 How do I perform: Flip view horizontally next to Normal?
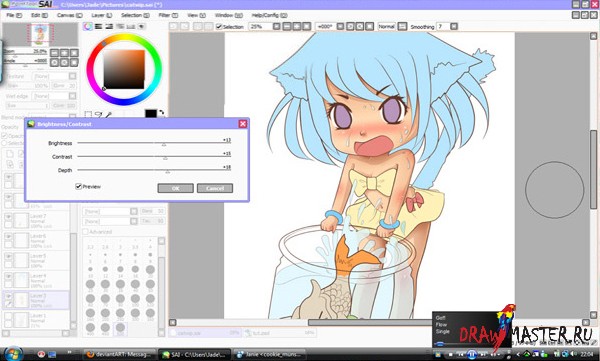(402, 26)
